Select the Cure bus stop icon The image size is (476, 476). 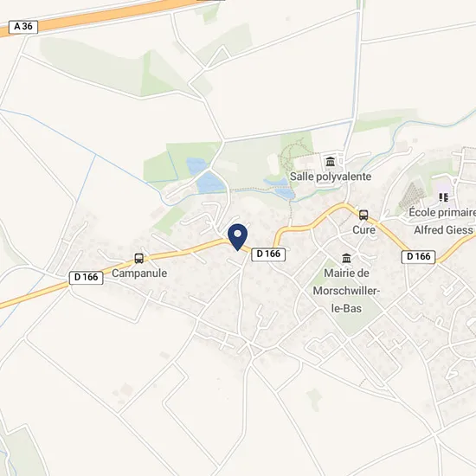pos(363,215)
